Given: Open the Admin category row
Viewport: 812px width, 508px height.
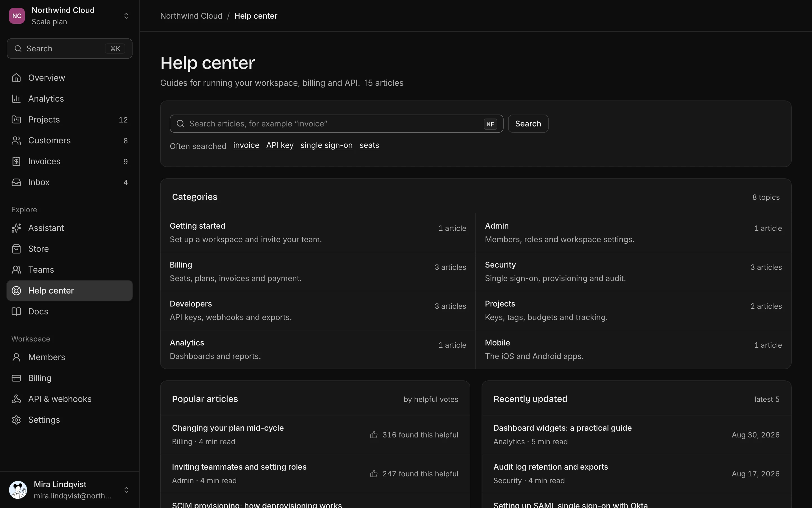Looking at the screenshot, I should pos(633,233).
